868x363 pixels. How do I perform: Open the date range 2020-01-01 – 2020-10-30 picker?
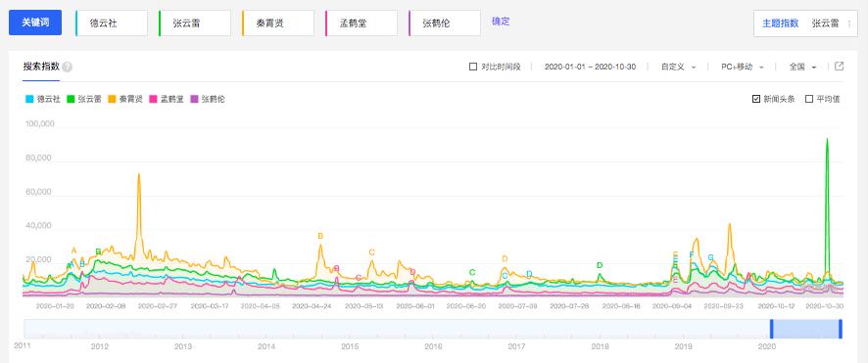coord(590,67)
